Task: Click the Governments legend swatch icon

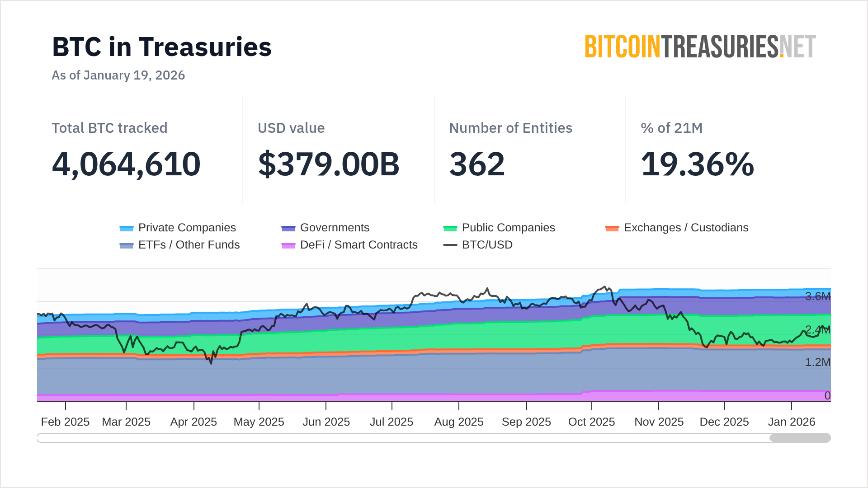Action: tap(288, 228)
